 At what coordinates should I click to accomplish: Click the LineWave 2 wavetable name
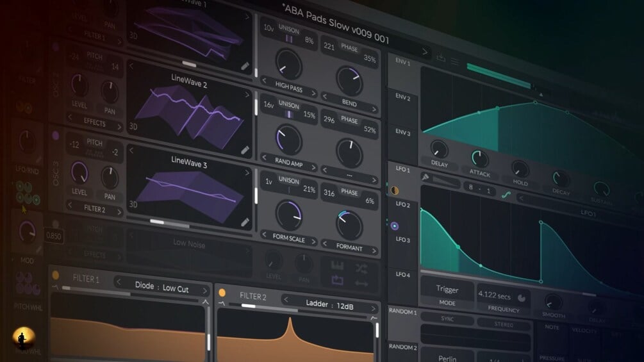tap(189, 81)
